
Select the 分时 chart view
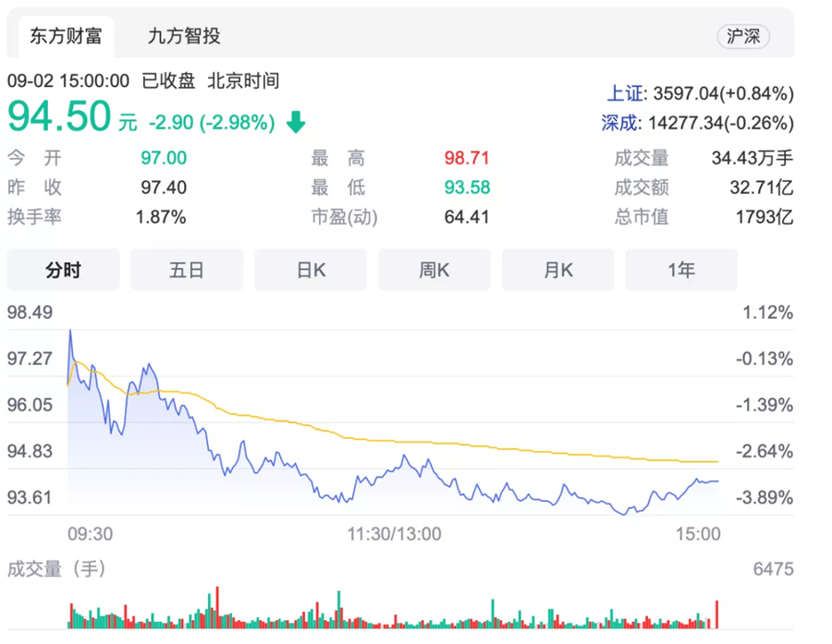[64, 270]
